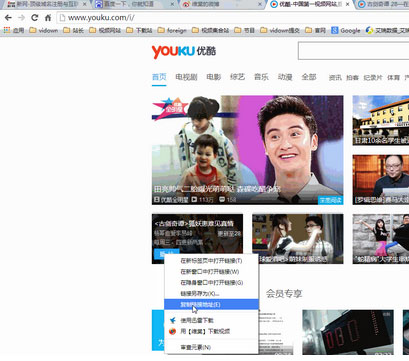The image size is (409, 361).
Task: Open the 应用 apps shortcut in bookmarks bar
Action: tap(14, 30)
